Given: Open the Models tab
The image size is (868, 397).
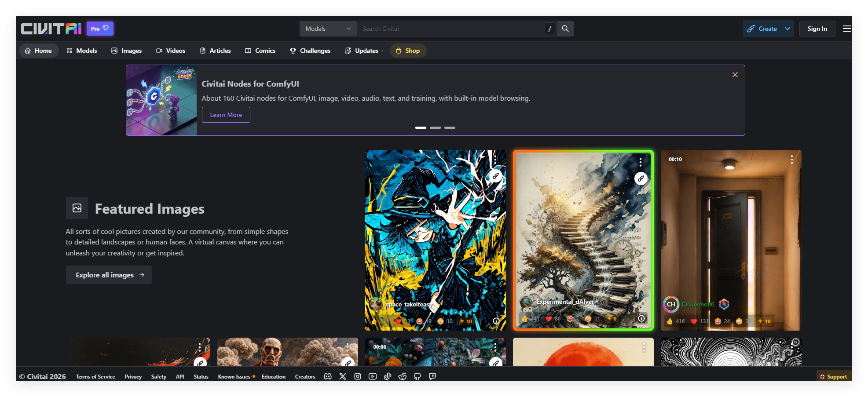Looking at the screenshot, I should tap(82, 51).
